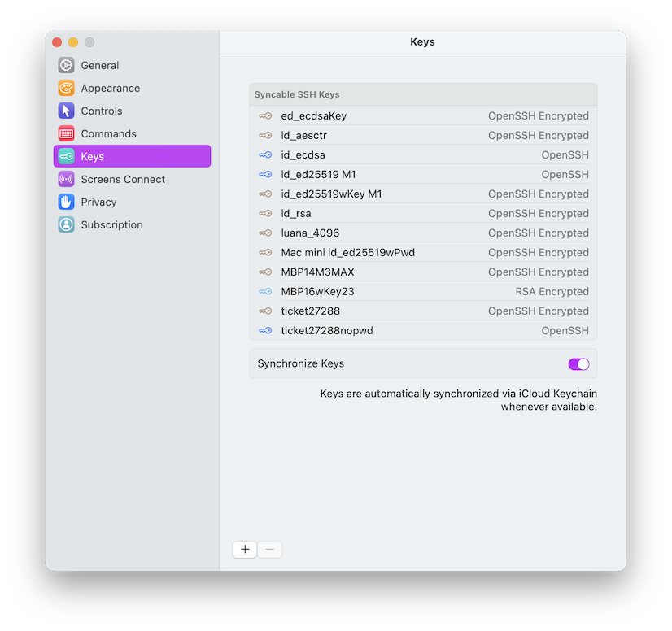This screenshot has width=672, height=631.
Task: Select Mac mini id_ed25519wPwd key name
Action: [x=348, y=252]
